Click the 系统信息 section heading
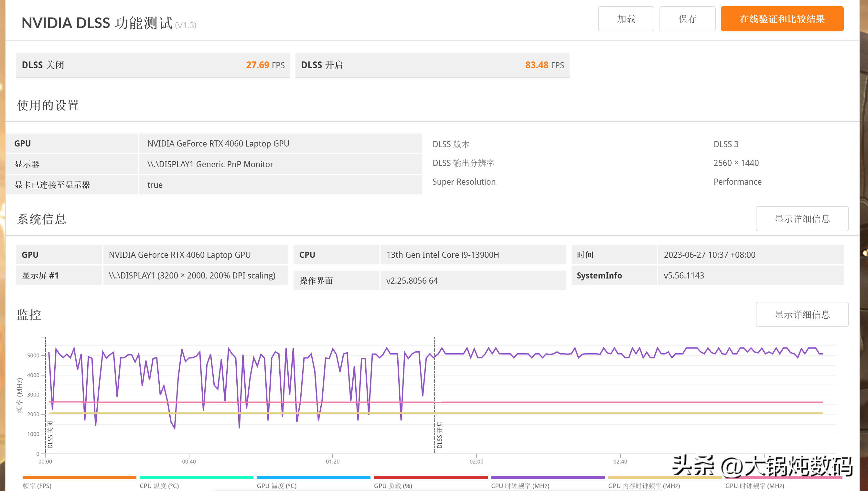 pos(41,219)
